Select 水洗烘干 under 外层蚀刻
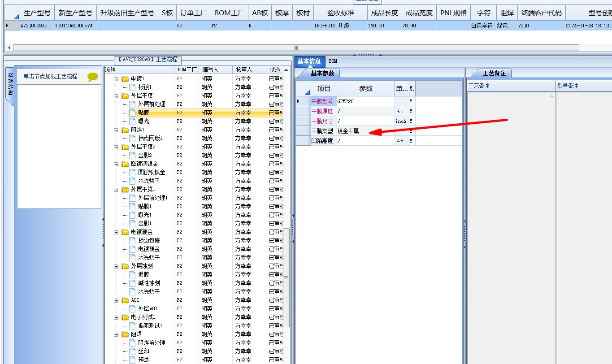The image size is (612, 364). 149,291
